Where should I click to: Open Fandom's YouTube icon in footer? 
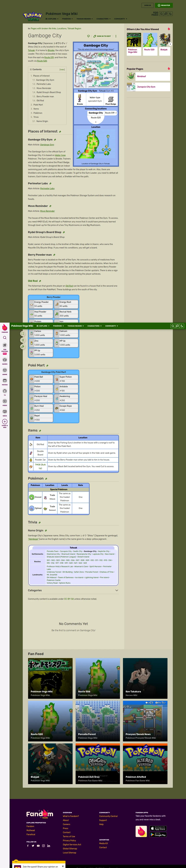pyautogui.click(x=38, y=845)
